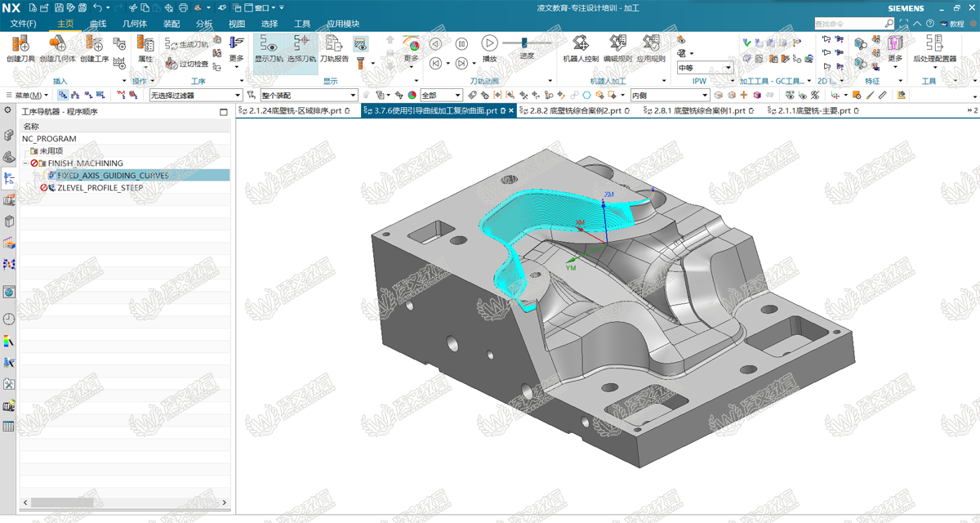Open the Web Browser sidebar tab
Image resolution: width=980 pixels, height=523 pixels.
click(x=9, y=292)
